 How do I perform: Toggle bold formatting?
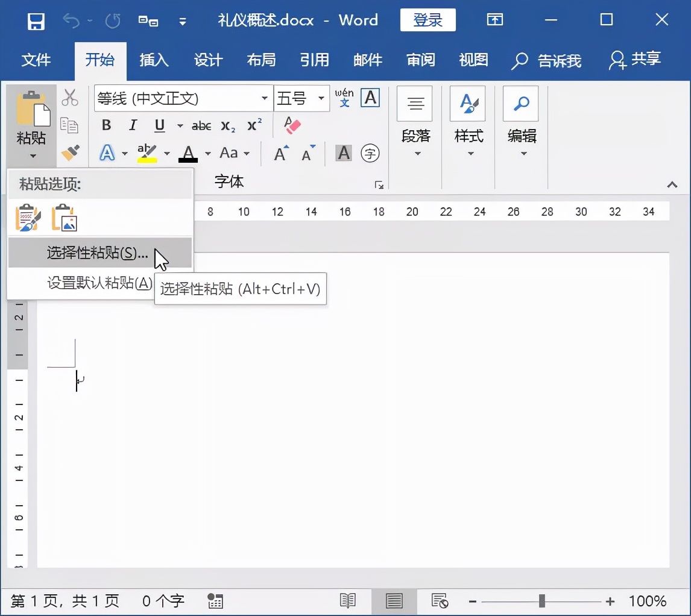click(x=106, y=125)
